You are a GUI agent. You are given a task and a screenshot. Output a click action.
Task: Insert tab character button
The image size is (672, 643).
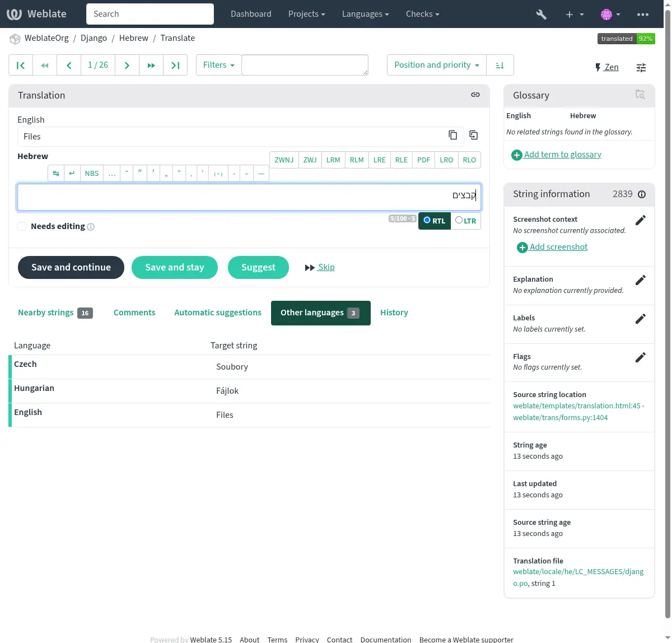pyautogui.click(x=56, y=174)
